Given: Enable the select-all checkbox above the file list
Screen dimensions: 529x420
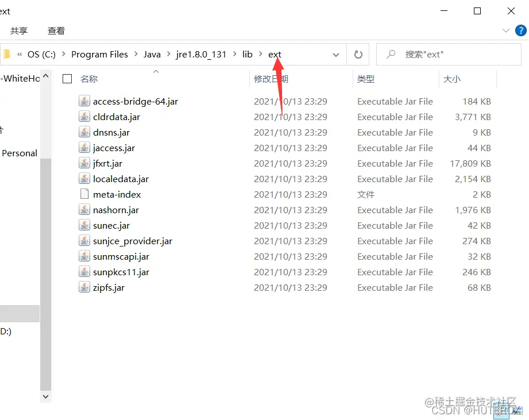Looking at the screenshot, I should [x=66, y=79].
